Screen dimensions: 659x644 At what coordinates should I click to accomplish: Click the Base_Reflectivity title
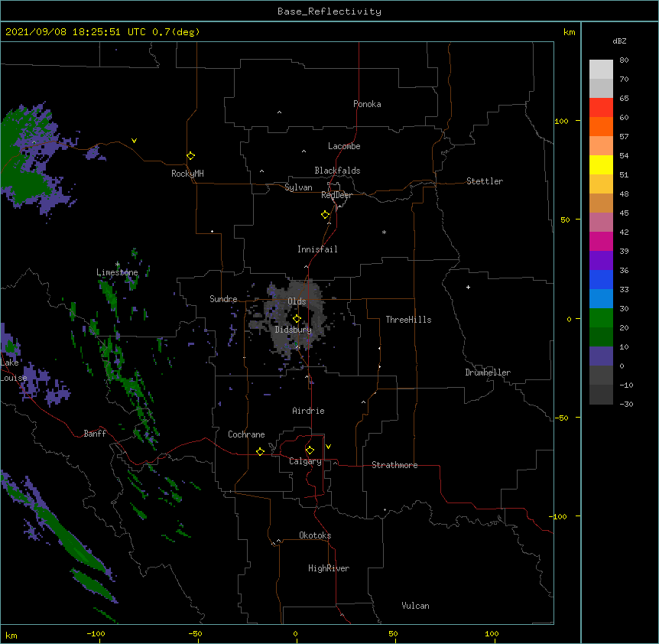coord(329,11)
